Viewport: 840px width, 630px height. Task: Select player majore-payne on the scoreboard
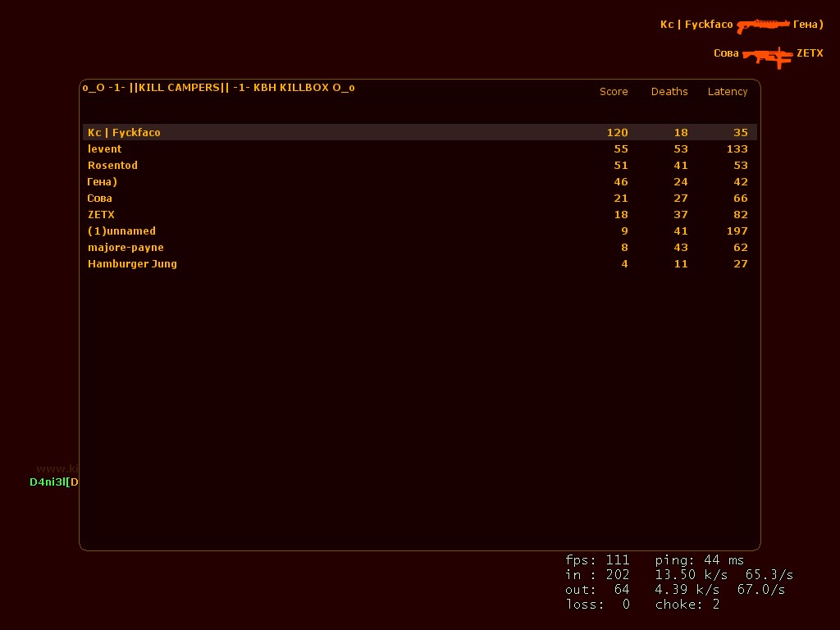[126, 247]
